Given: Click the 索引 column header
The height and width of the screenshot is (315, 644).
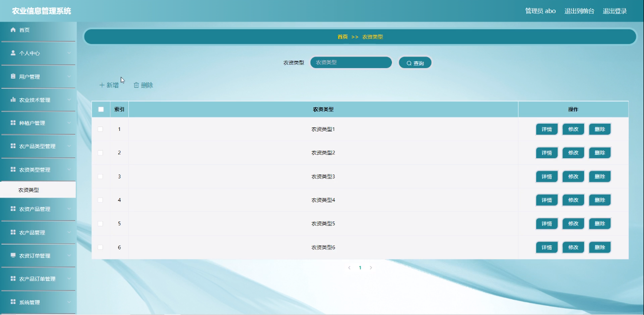Looking at the screenshot, I should (119, 109).
